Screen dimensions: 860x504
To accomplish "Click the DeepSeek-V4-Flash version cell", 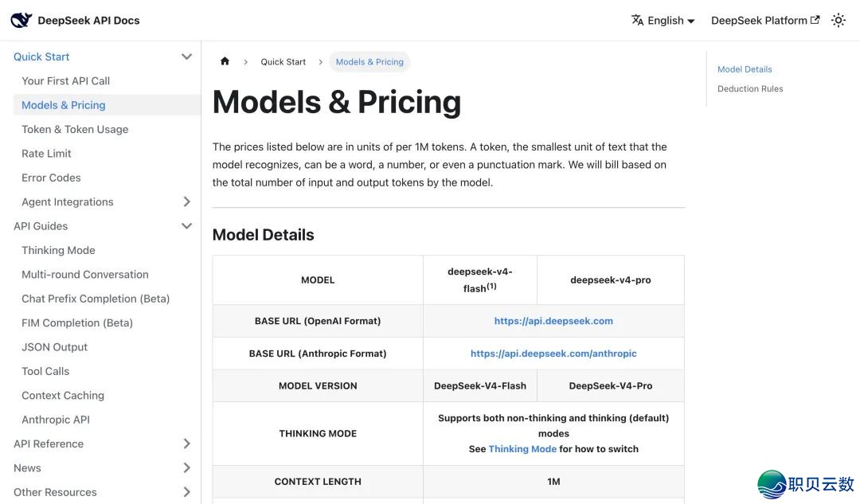I will [480, 385].
